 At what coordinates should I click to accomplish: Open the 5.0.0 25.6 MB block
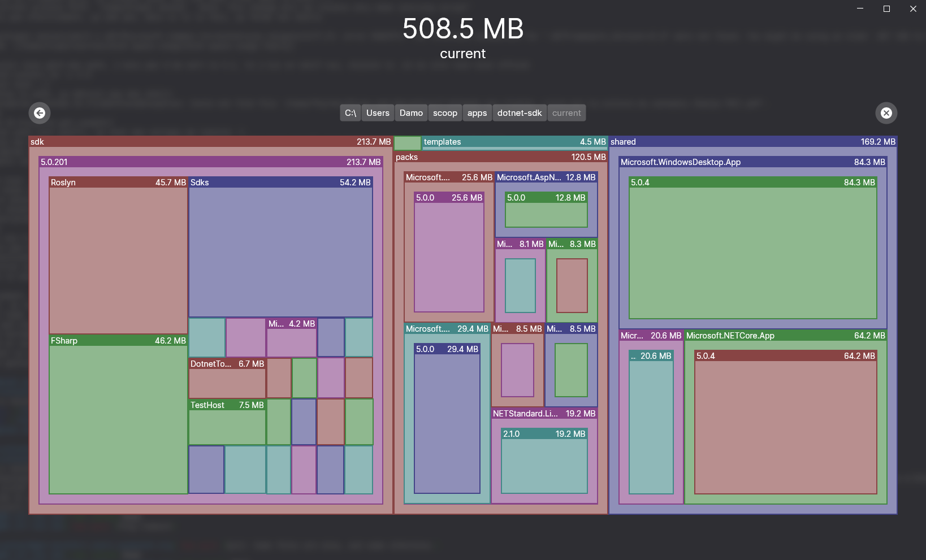click(449, 252)
